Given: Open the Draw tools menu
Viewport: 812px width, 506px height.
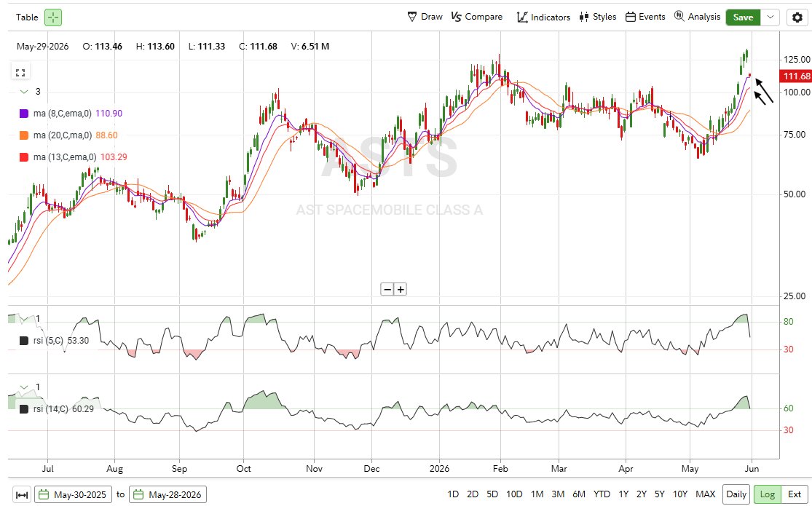Looking at the screenshot, I should [x=425, y=17].
